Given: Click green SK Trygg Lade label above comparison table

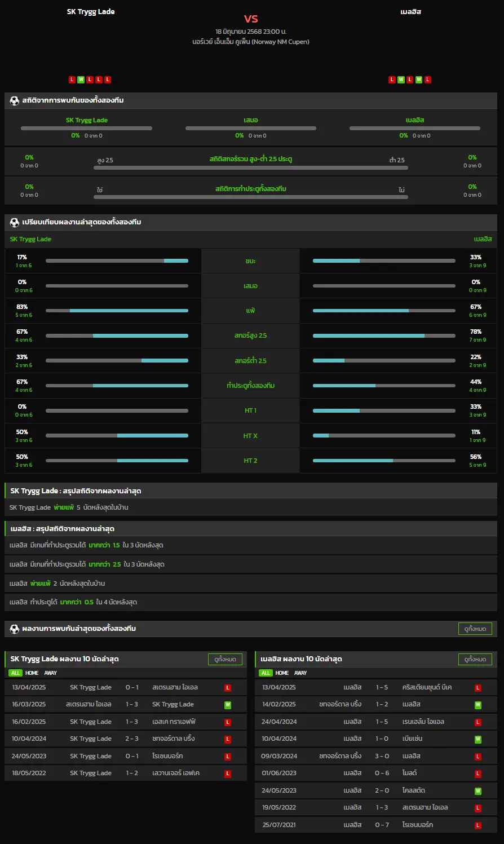Looking at the screenshot, I should (30, 240).
